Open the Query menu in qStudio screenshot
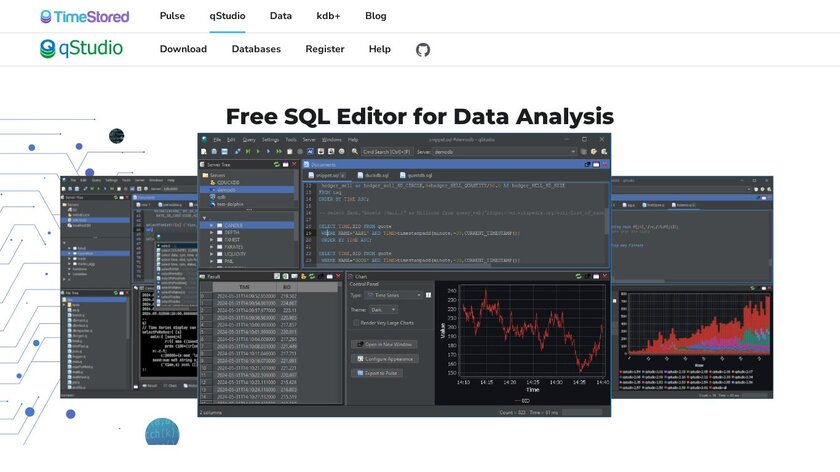 249,139
